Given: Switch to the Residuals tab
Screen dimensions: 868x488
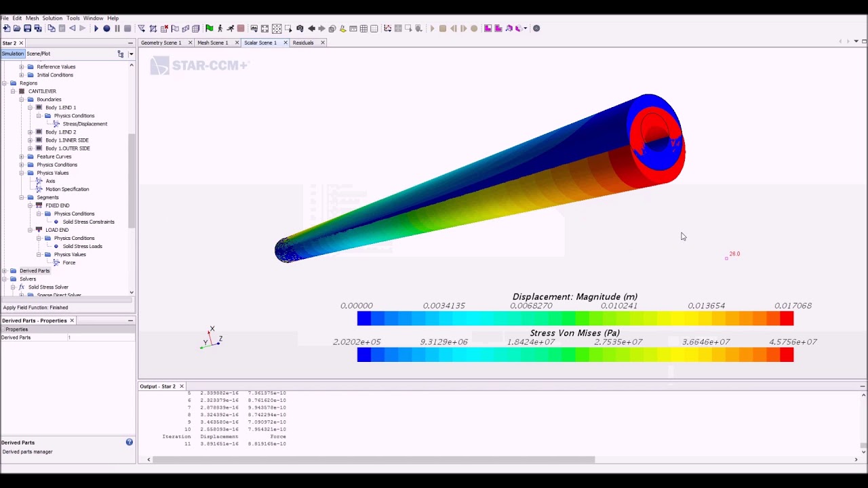Looking at the screenshot, I should point(303,43).
